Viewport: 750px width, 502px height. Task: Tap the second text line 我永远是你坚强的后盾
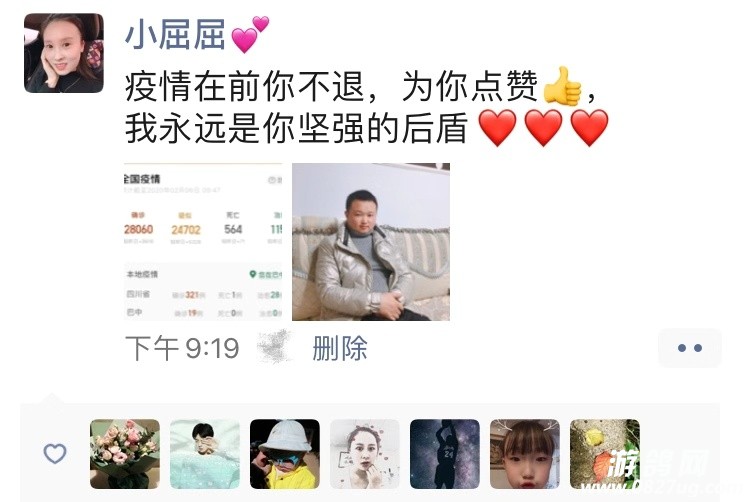pos(297,129)
